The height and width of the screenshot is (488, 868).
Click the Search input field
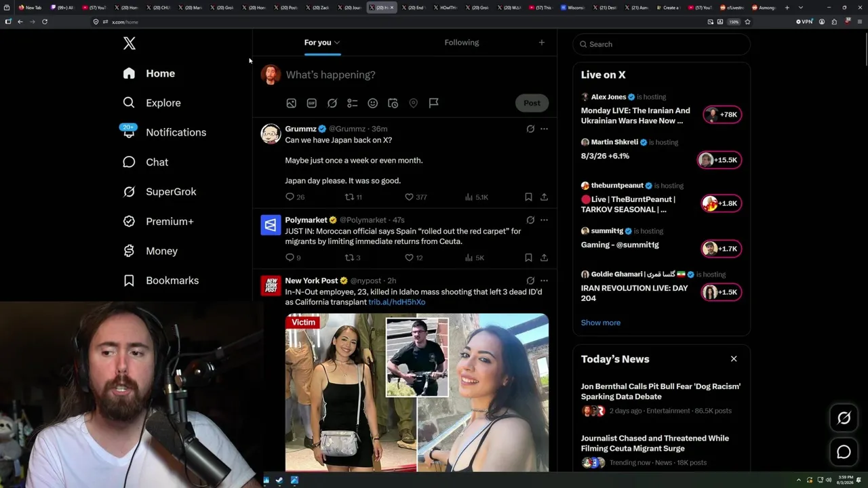point(661,44)
